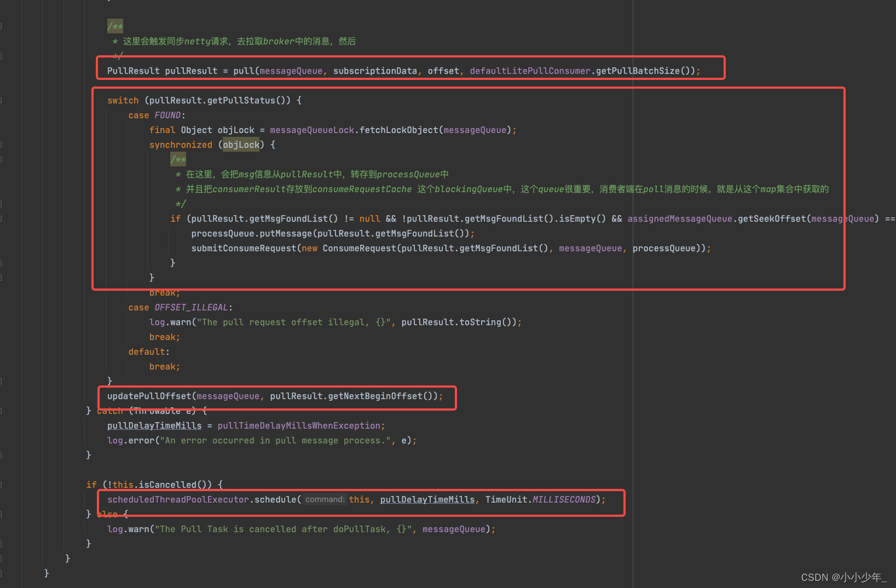Click the messageQueueLock field
896x588 pixels.
coord(312,130)
